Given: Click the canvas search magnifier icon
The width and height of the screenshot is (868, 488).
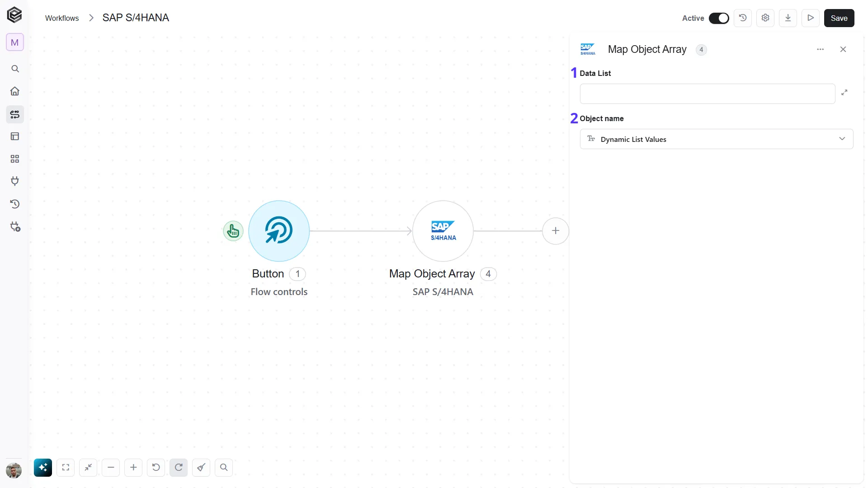Looking at the screenshot, I should click(x=224, y=468).
